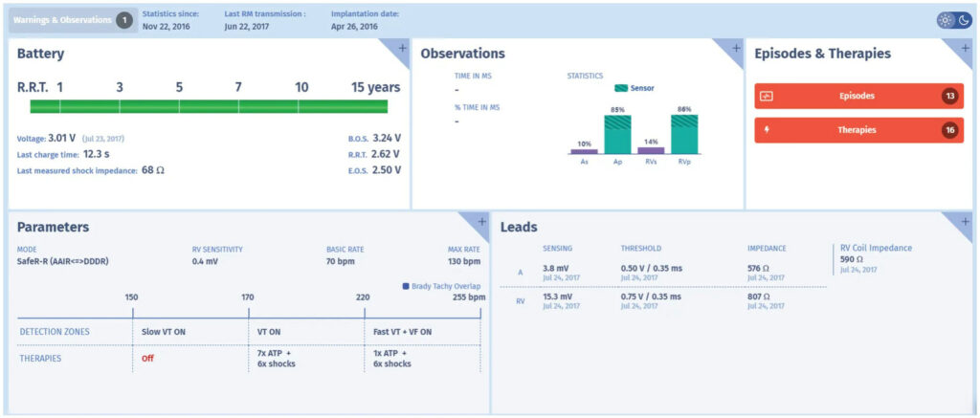
Task: Click the lightning icon on Therapies button
Action: tap(767, 130)
